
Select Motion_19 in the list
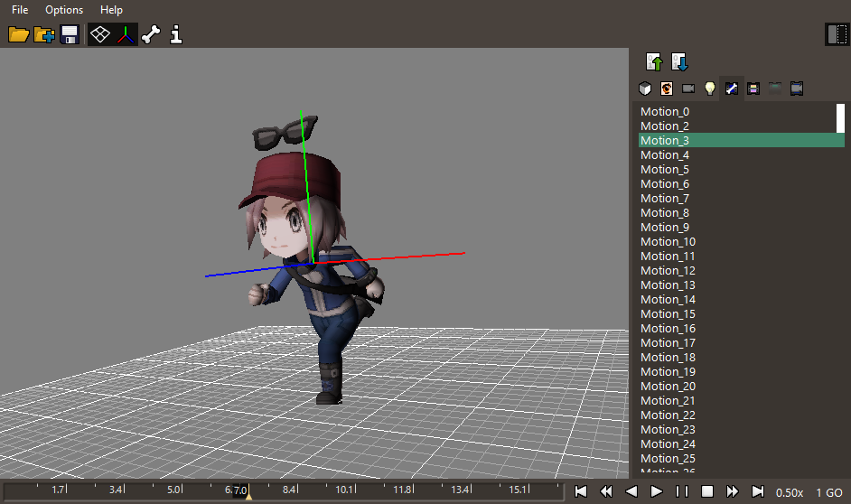coord(742,372)
